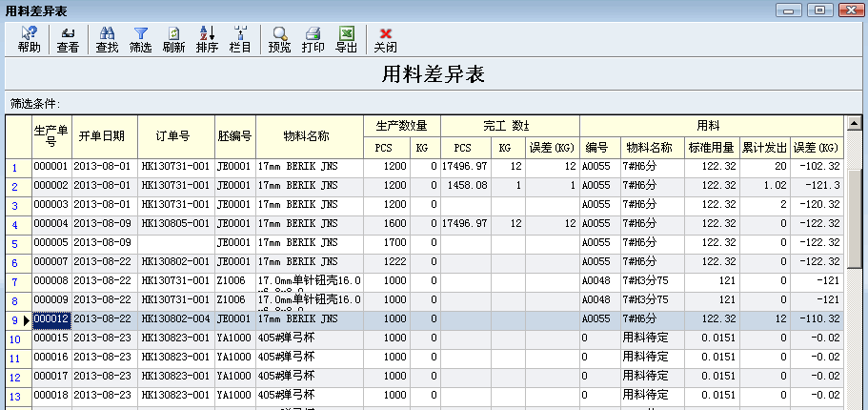Select the 生产单号 column header
868x410 pixels.
click(x=51, y=136)
